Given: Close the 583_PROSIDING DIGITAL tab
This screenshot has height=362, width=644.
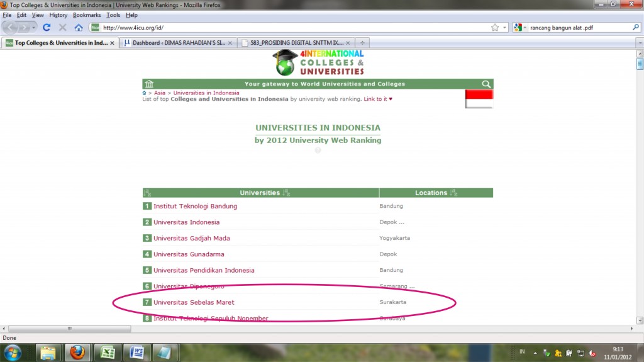Looking at the screenshot, I should 348,43.
